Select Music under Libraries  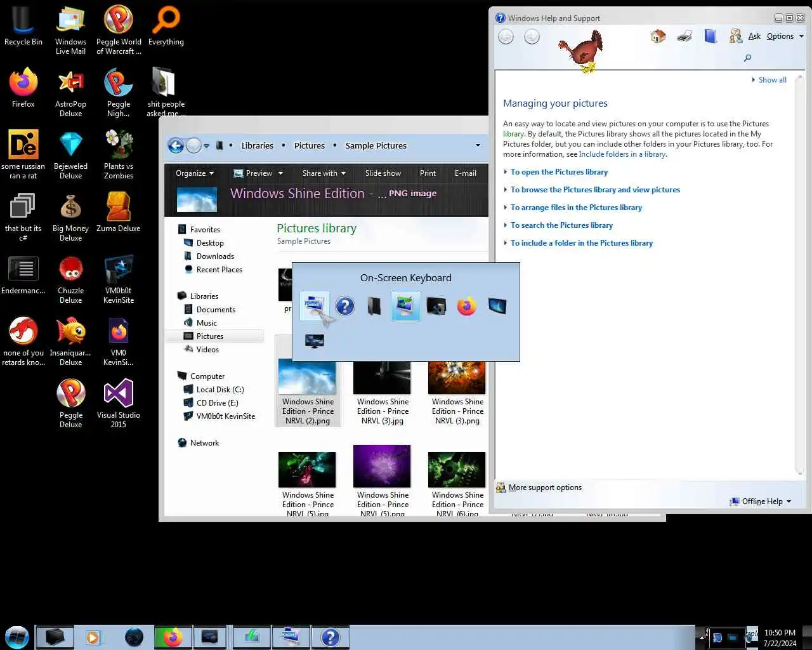point(206,323)
